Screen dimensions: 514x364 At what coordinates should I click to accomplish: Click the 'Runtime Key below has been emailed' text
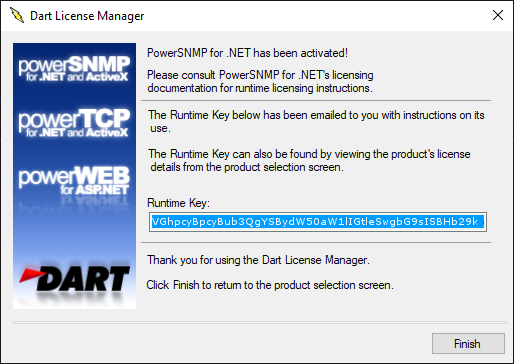(x=316, y=121)
